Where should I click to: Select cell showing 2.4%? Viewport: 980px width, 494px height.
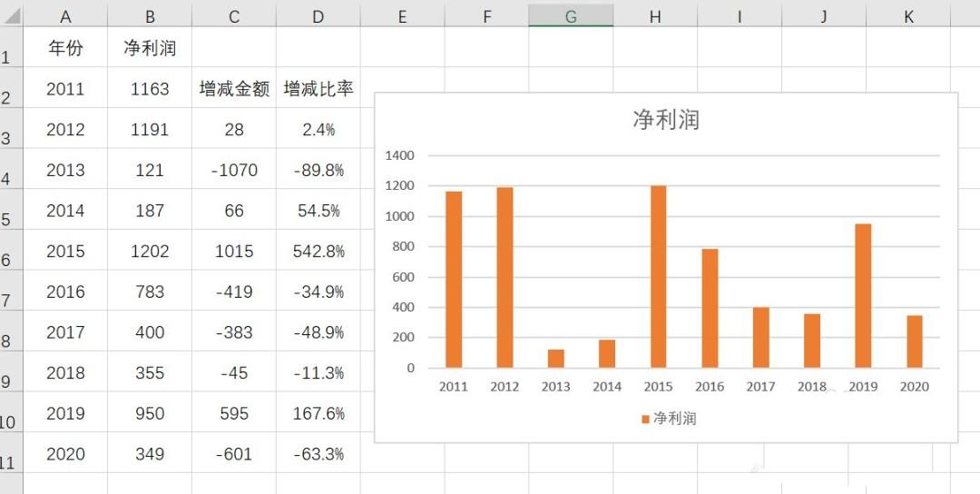[318, 130]
